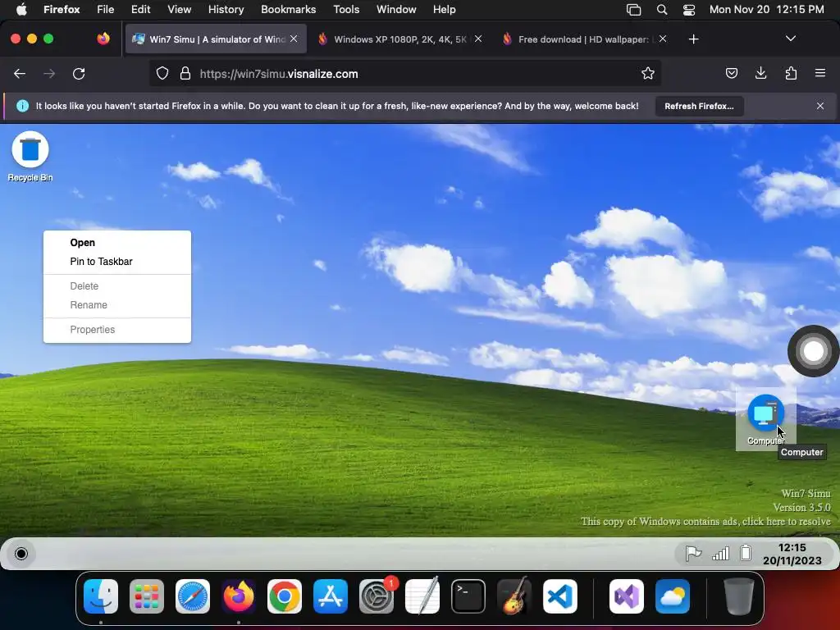The height and width of the screenshot is (630, 840).
Task: Click the network signal bars icon
Action: [x=720, y=553]
